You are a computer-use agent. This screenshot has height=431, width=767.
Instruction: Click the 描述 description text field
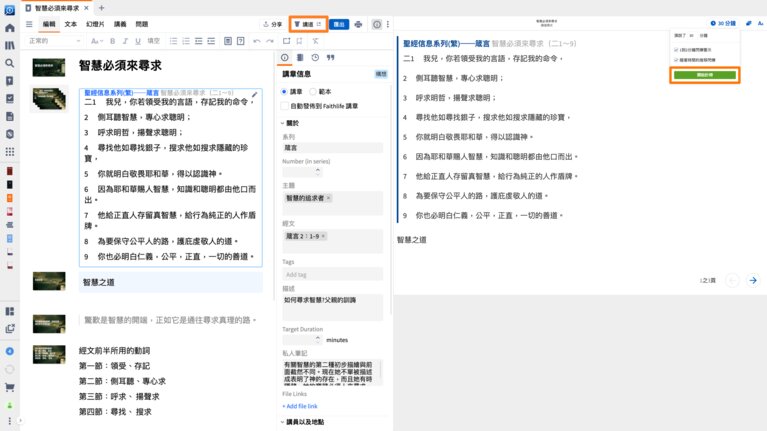(x=333, y=307)
